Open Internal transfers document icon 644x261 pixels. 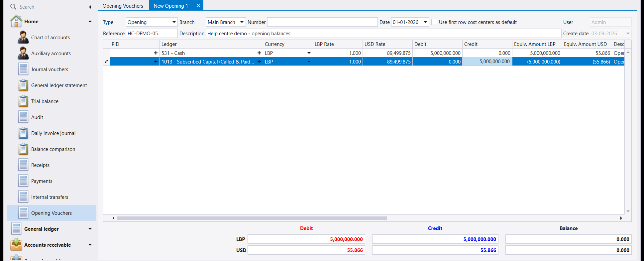pos(23,197)
